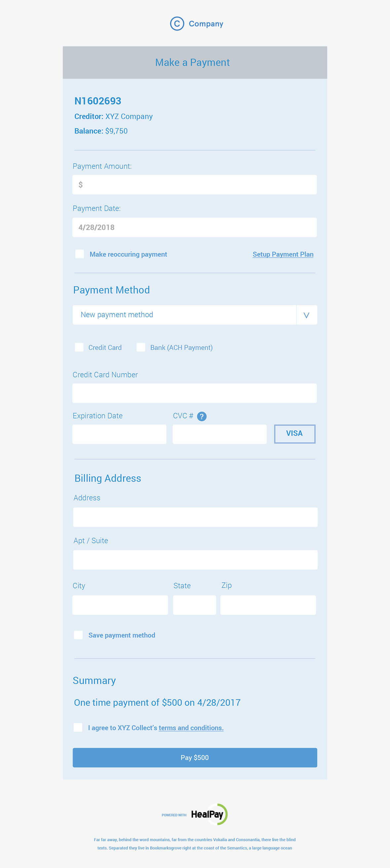Image resolution: width=390 pixels, height=868 pixels.
Task: Select the Credit Card option checkbox
Action: point(79,347)
